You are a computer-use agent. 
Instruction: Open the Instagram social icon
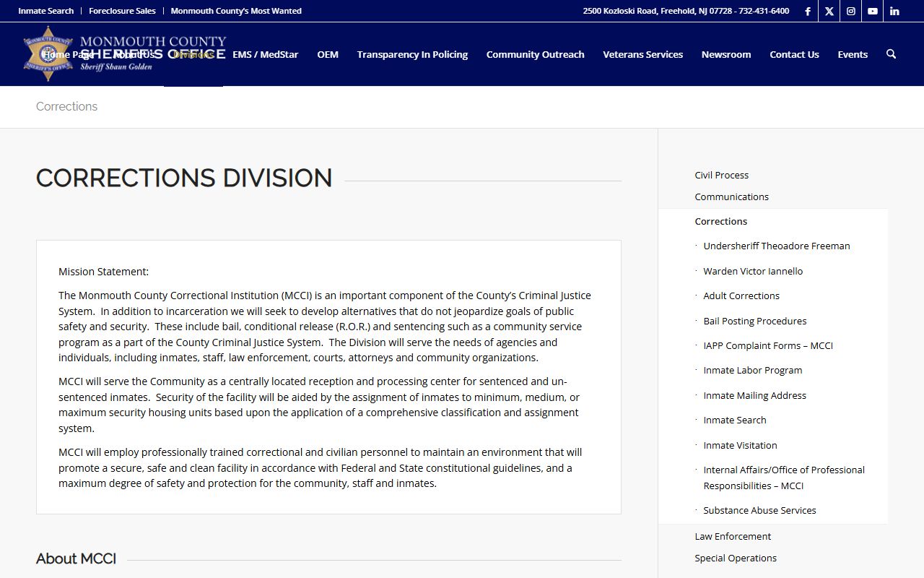tap(851, 11)
